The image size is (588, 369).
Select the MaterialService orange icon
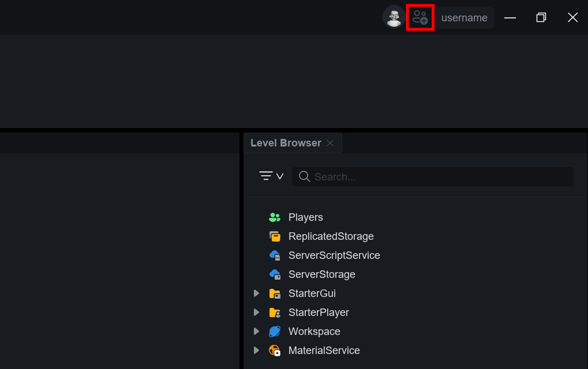click(275, 351)
